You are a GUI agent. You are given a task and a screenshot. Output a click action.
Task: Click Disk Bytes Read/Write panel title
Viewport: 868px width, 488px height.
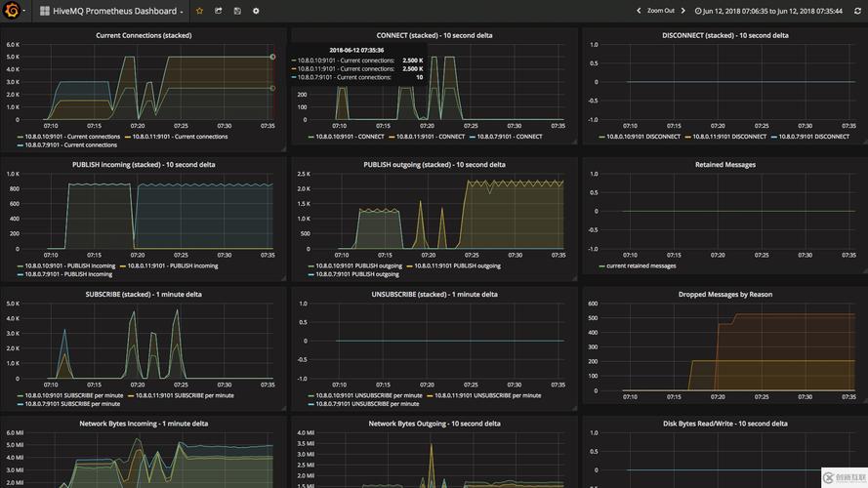point(727,424)
